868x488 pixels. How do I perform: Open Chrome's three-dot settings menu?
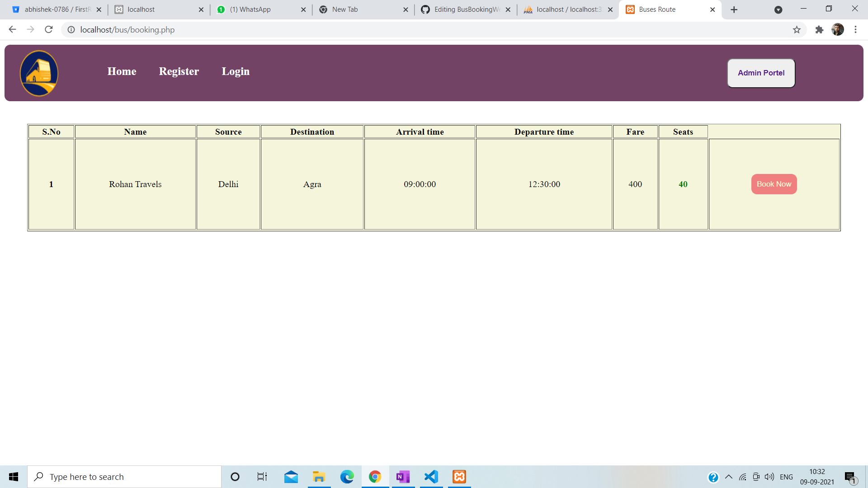coord(855,30)
